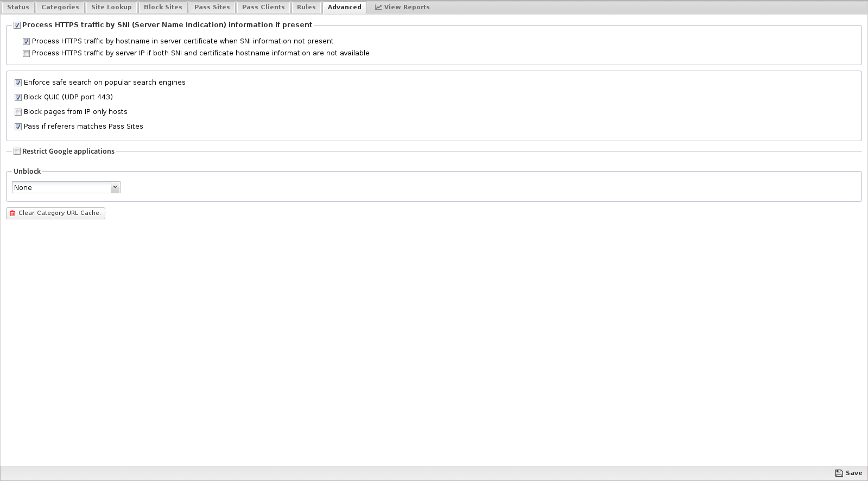This screenshot has width=868, height=481.
Task: Switch to the Pass Clients tab
Action: point(263,8)
